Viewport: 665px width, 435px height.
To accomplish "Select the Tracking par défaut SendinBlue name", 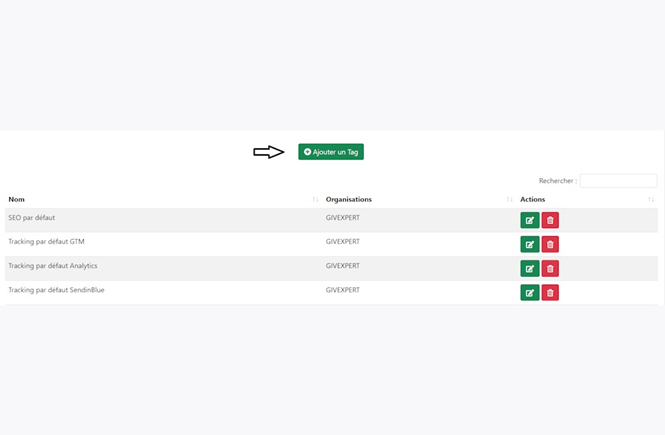I will click(x=56, y=290).
